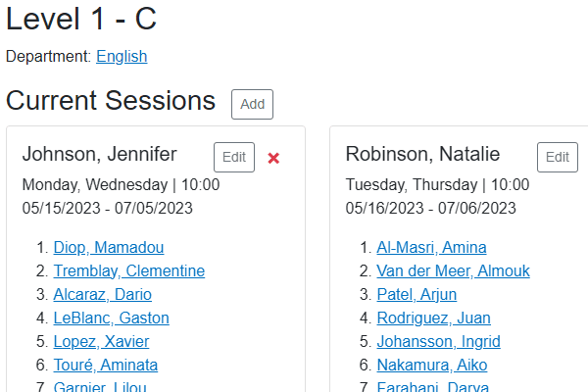This screenshot has width=588, height=392.
Task: View Van der Meer, Almouk profile
Action: (x=453, y=270)
